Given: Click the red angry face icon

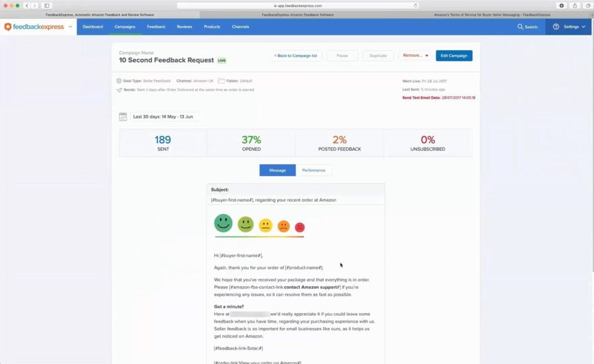Looking at the screenshot, I should [x=300, y=227].
